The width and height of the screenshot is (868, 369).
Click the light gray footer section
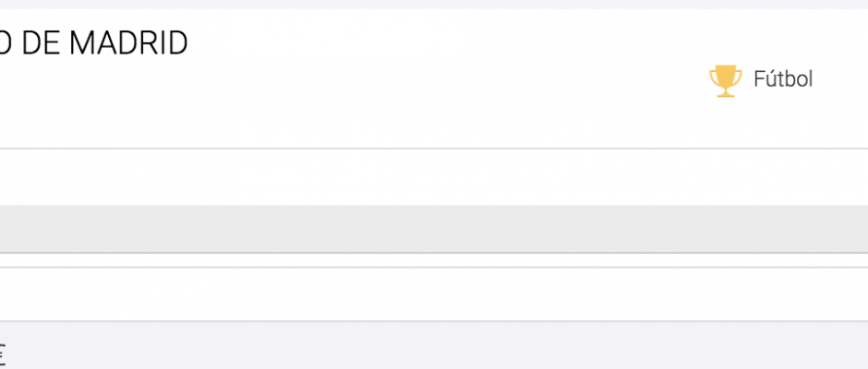pyautogui.click(x=434, y=345)
